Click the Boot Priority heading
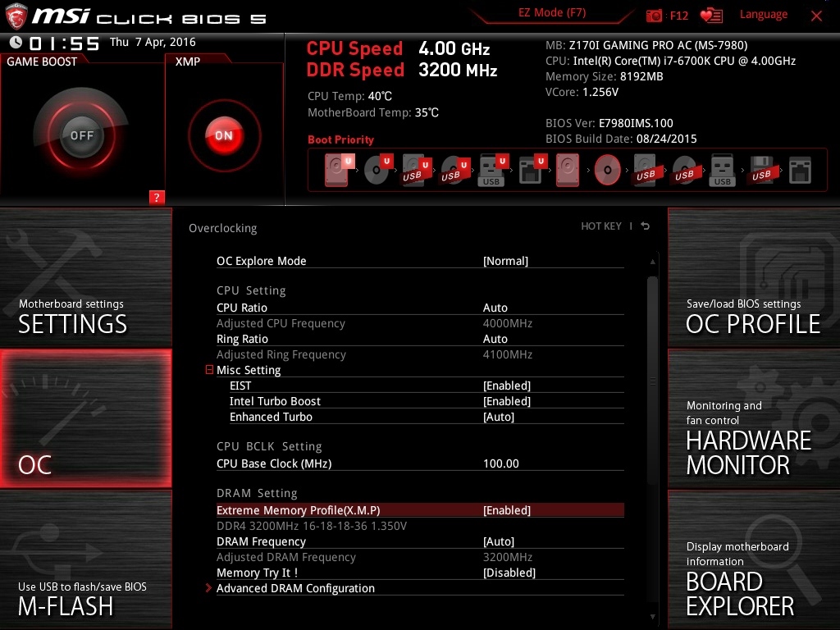Screen dimensions: 840x630 (340, 139)
